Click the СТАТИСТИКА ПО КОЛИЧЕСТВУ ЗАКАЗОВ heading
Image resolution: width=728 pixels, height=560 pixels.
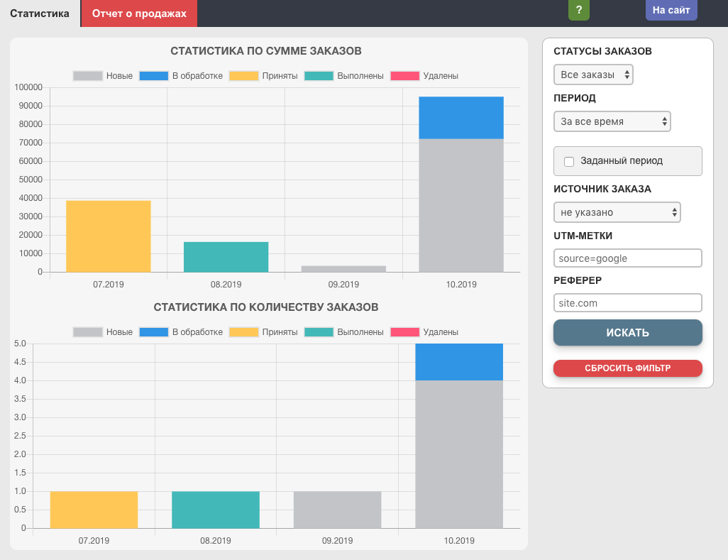[x=266, y=307]
